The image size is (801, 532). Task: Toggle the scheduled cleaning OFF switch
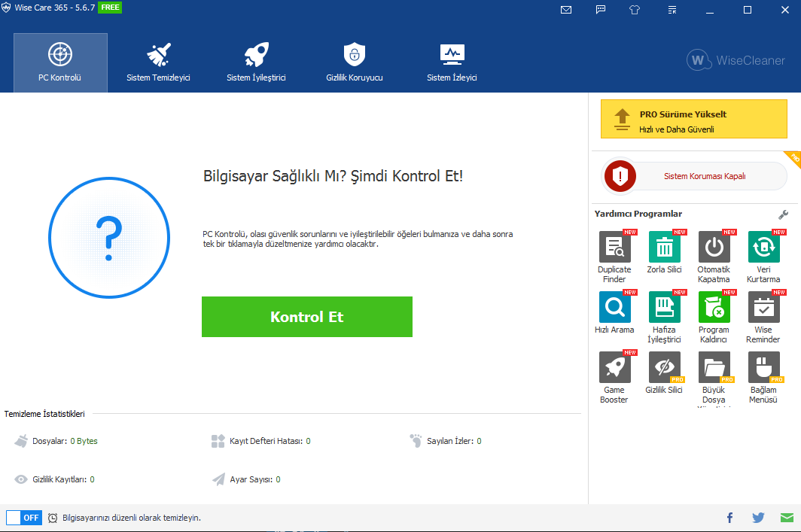coord(24,518)
